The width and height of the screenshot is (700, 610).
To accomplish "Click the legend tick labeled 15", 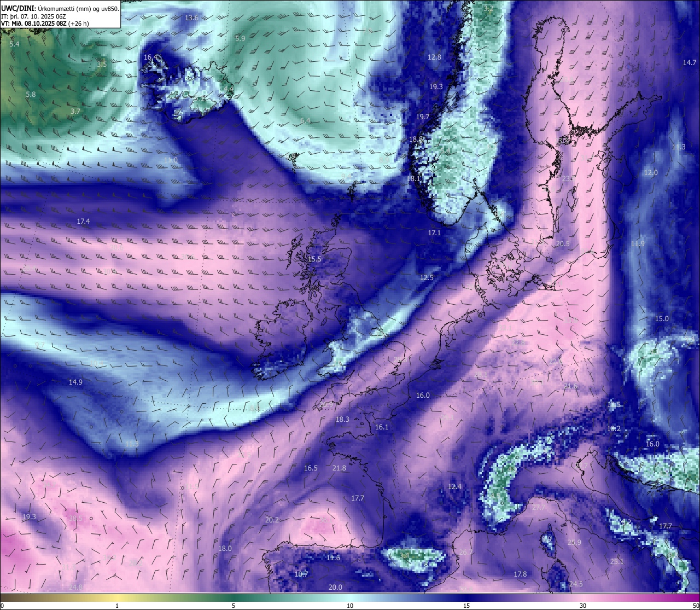I will point(466,606).
